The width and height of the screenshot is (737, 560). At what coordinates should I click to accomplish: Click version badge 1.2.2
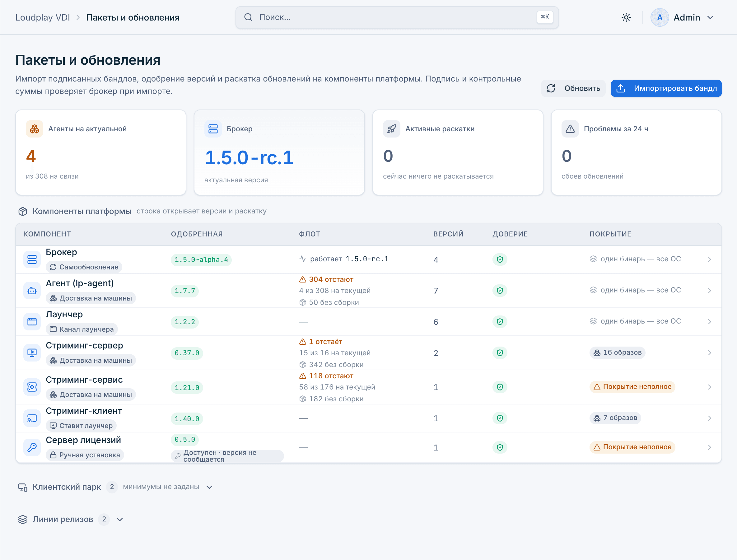pos(185,322)
